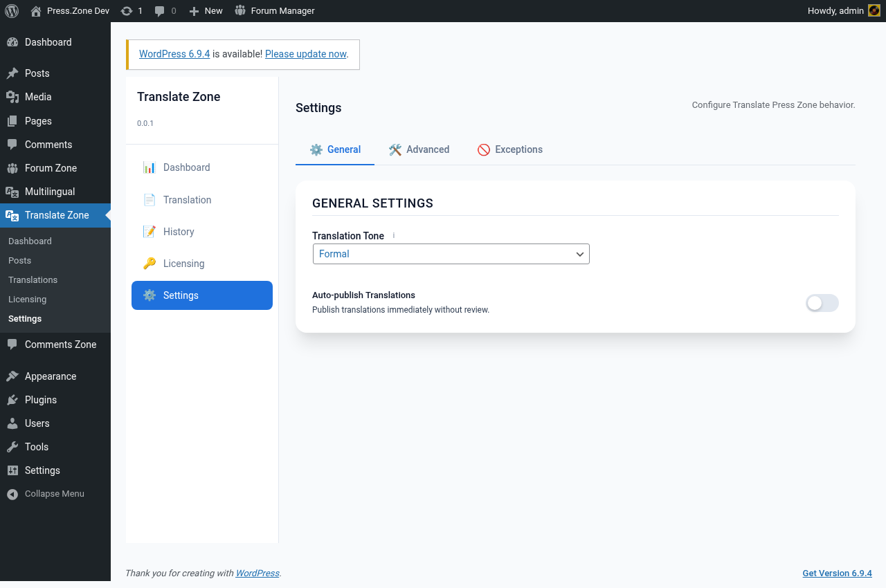Viewport: 886px width, 588px height.
Task: Open the admin avatar in the top bar
Action: click(874, 10)
